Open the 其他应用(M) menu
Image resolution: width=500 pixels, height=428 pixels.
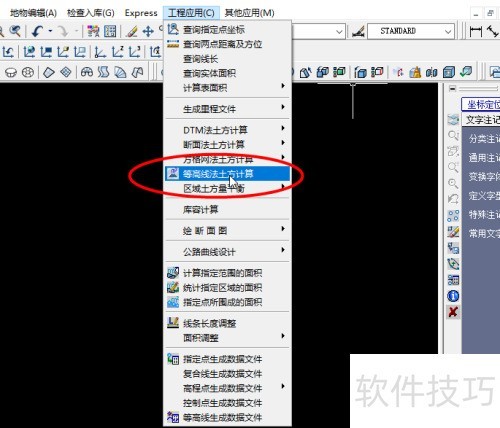coord(249,13)
